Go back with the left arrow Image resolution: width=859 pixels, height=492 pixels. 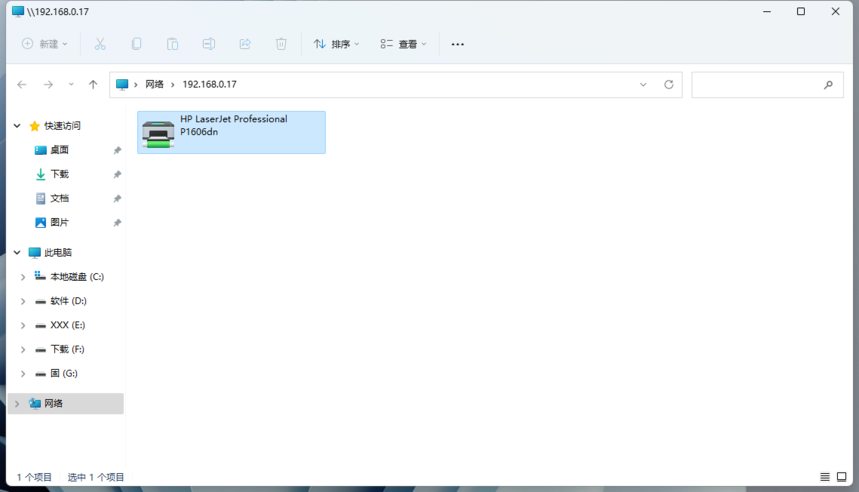click(22, 84)
